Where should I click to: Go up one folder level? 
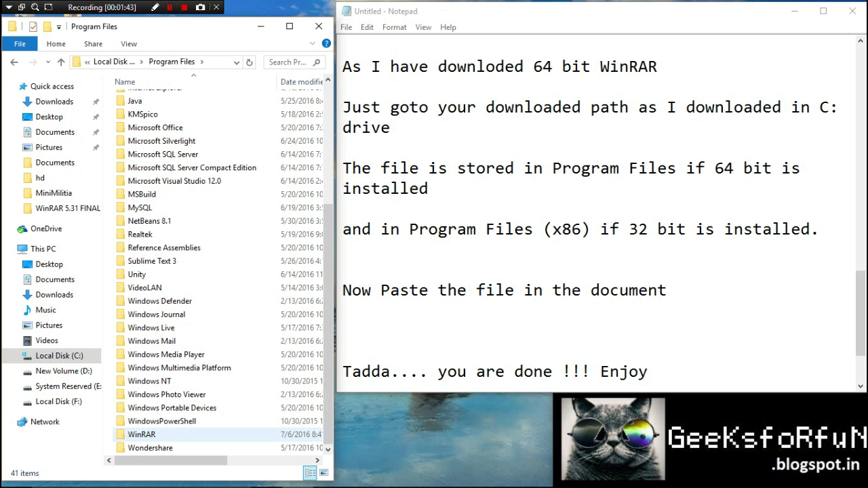[61, 62]
